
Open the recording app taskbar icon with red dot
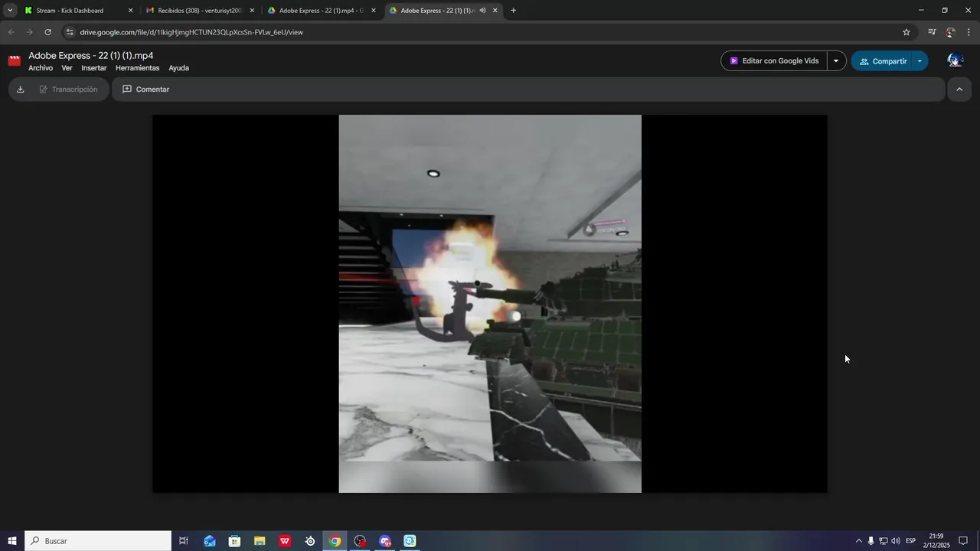tap(360, 541)
